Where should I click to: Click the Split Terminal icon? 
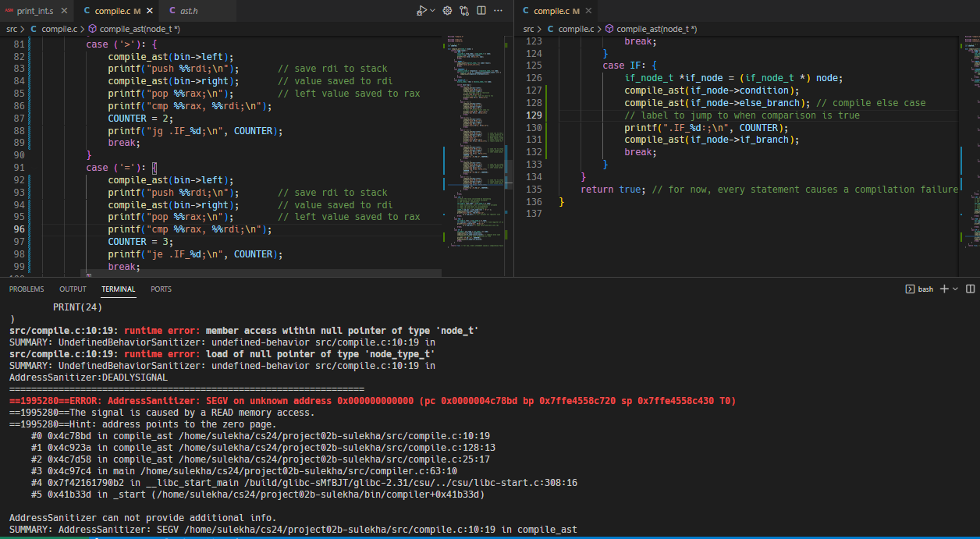click(x=970, y=289)
